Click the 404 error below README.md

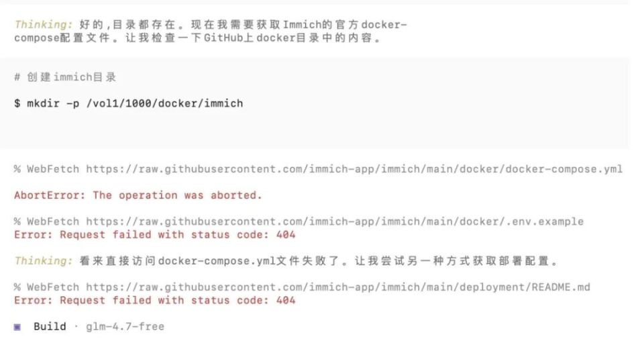(154, 301)
